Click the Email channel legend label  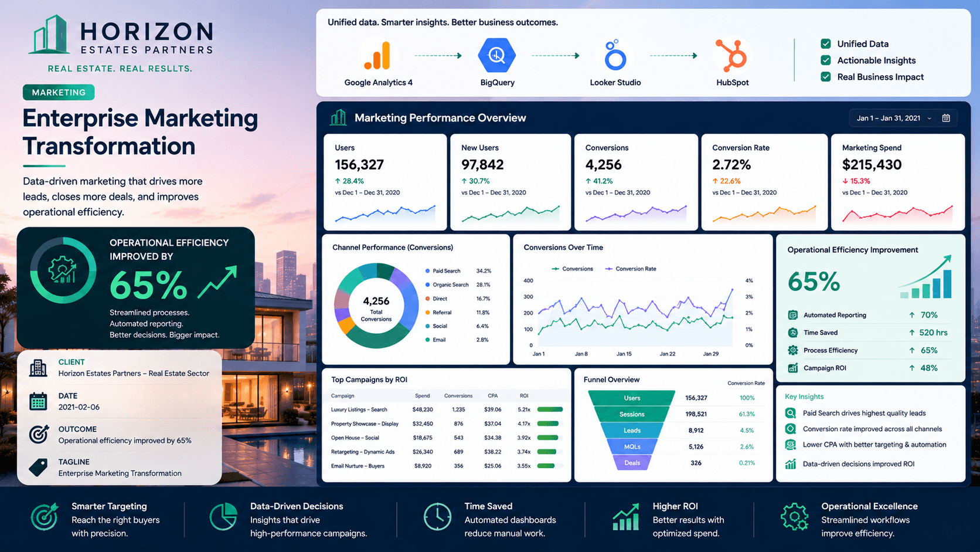439,340
